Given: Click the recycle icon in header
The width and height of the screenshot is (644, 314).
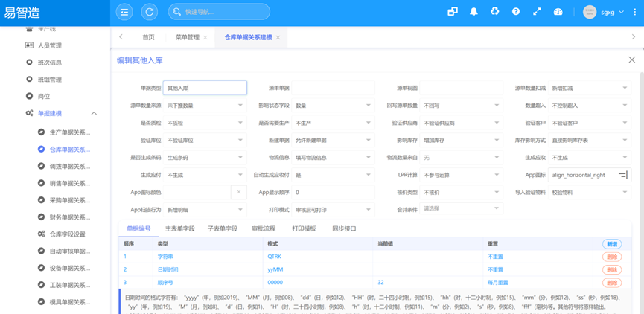Looking at the screenshot, I should (495, 12).
